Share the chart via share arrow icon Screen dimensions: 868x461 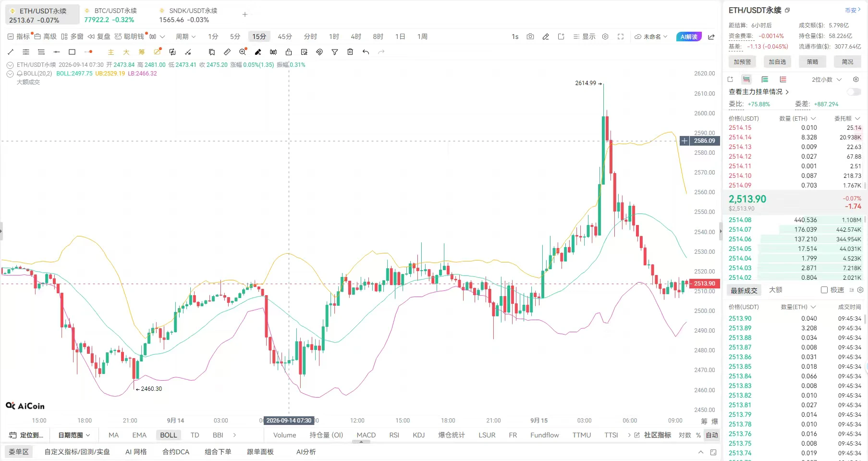pos(711,37)
